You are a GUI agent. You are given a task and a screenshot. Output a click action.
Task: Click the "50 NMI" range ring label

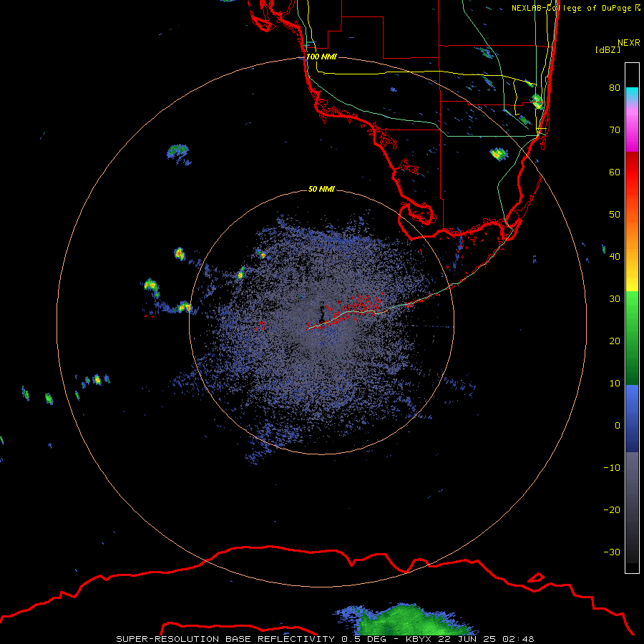click(x=321, y=189)
